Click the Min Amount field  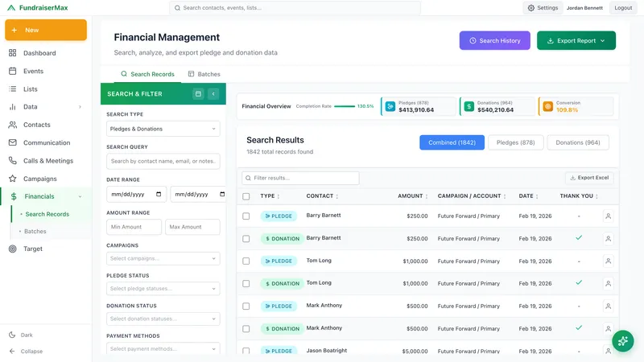134,227
